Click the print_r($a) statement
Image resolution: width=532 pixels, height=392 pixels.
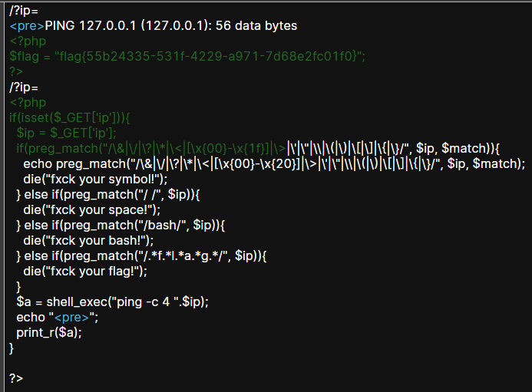pos(49,333)
